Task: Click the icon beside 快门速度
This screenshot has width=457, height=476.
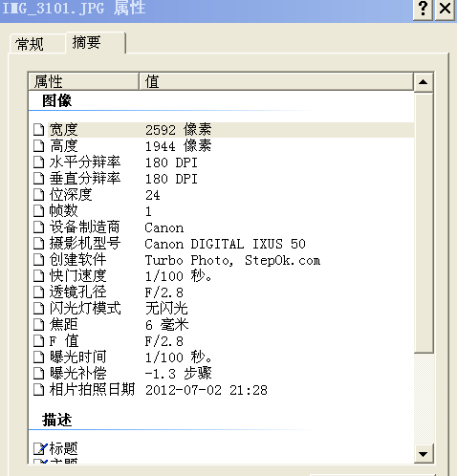Action: point(39,276)
